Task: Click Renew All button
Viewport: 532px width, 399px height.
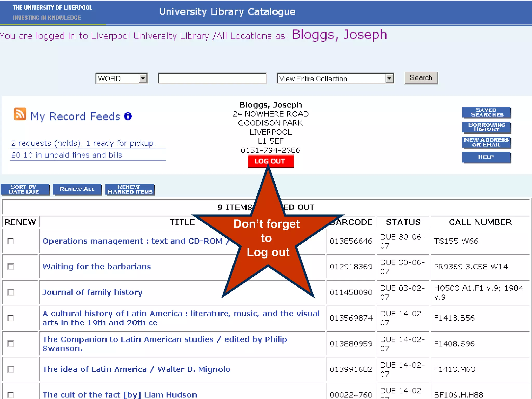Action: point(77,189)
